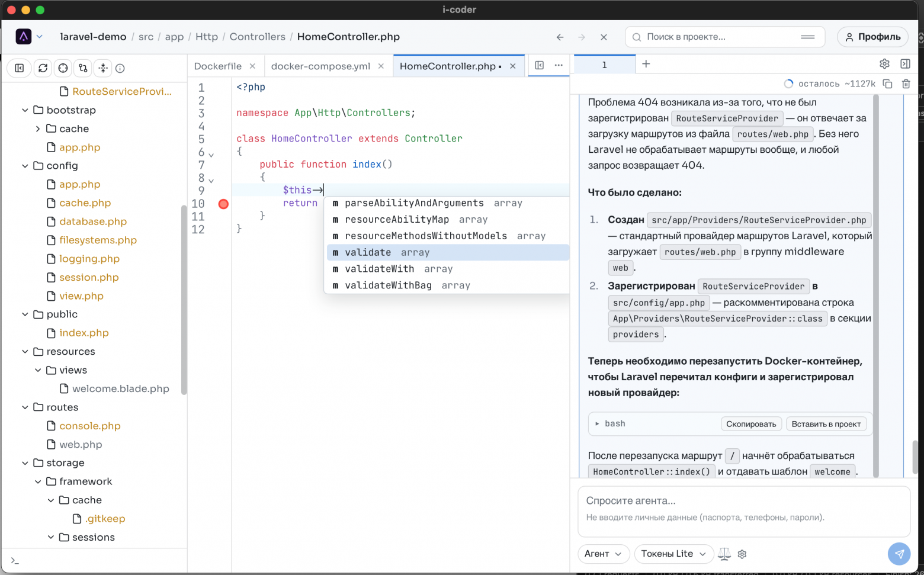Screen dimensions: 924x575
Task: Click the Скопировать button
Action: [751, 424]
